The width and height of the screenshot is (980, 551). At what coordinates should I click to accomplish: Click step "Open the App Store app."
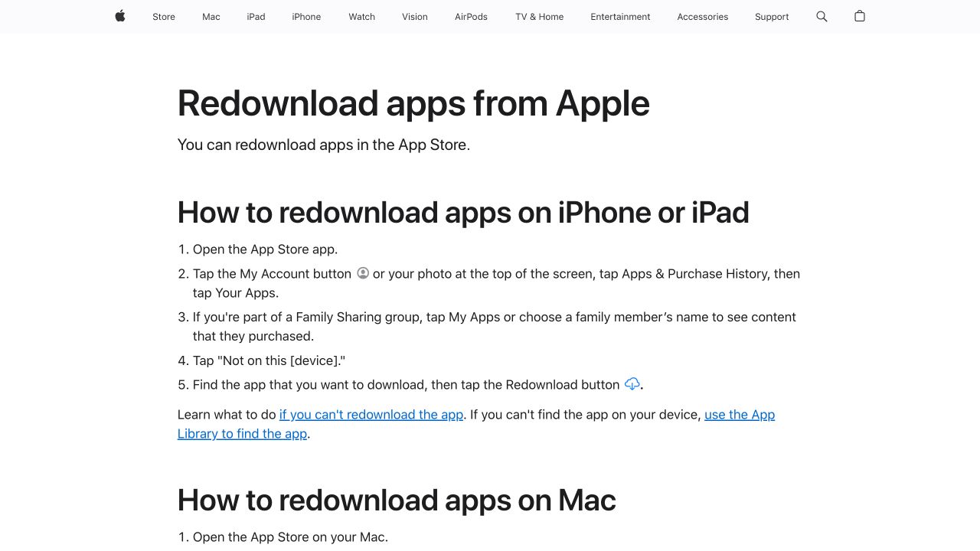tap(265, 249)
